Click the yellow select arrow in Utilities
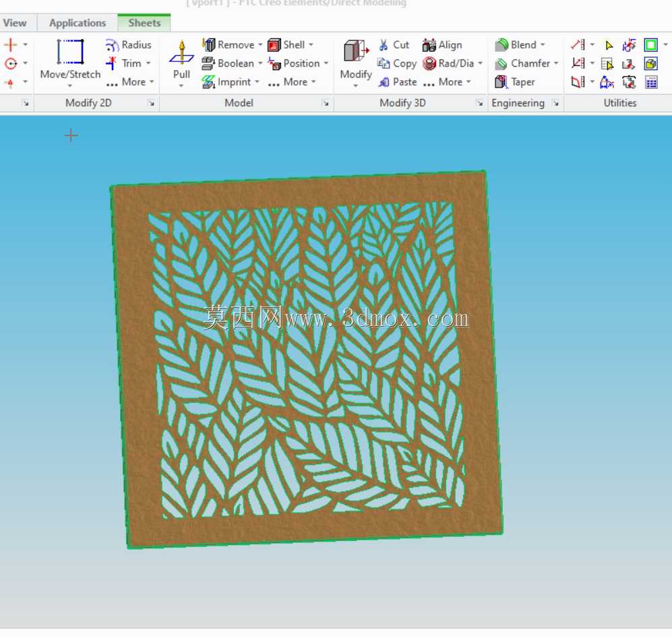672x638 pixels. tap(608, 45)
